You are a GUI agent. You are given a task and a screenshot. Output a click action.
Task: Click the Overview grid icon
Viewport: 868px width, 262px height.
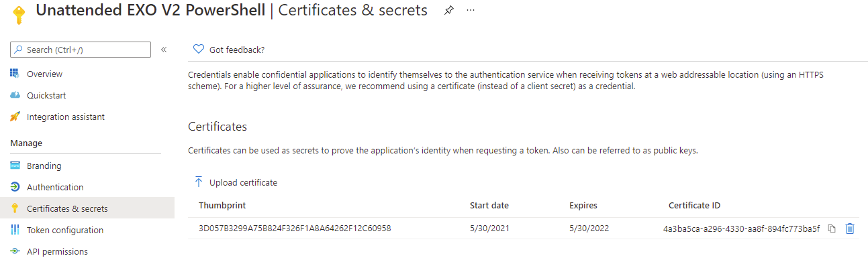point(15,74)
